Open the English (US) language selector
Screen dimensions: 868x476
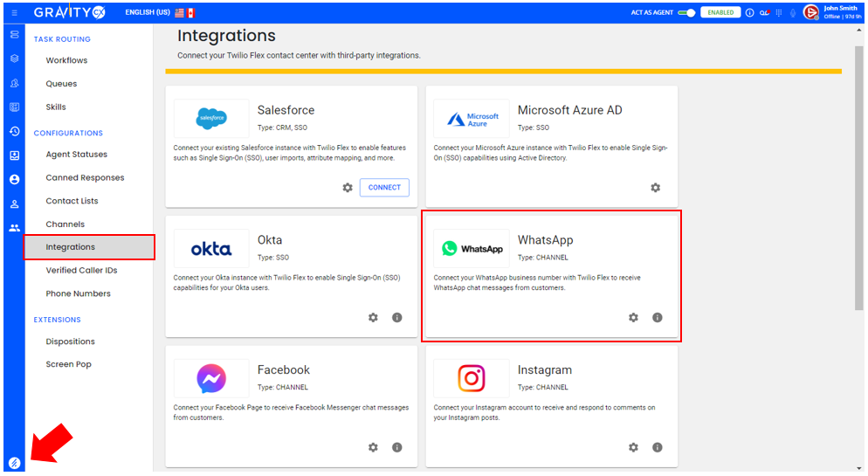click(160, 12)
